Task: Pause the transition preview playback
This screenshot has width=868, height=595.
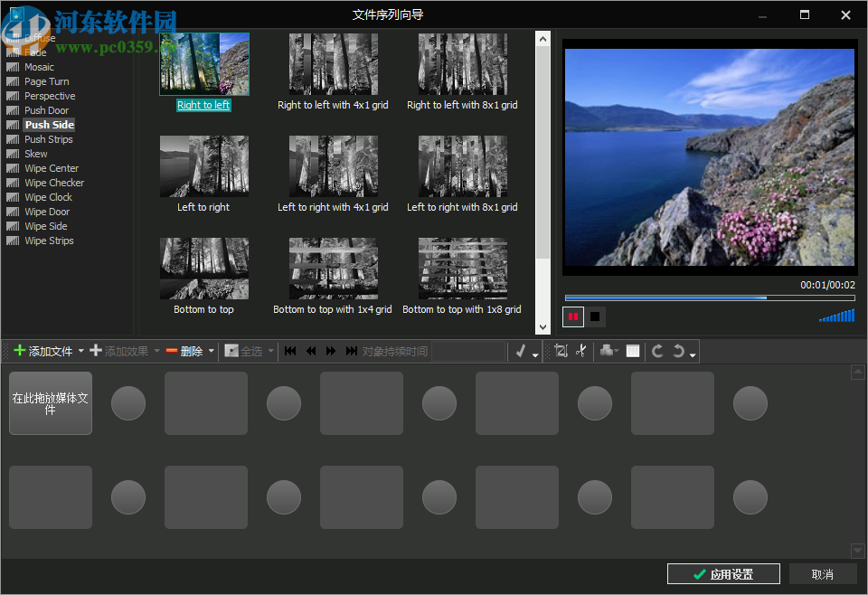Action: (x=572, y=316)
